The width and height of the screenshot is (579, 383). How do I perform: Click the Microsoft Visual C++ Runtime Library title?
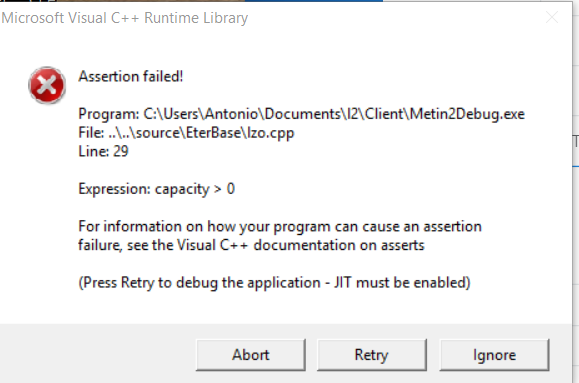tap(124, 18)
